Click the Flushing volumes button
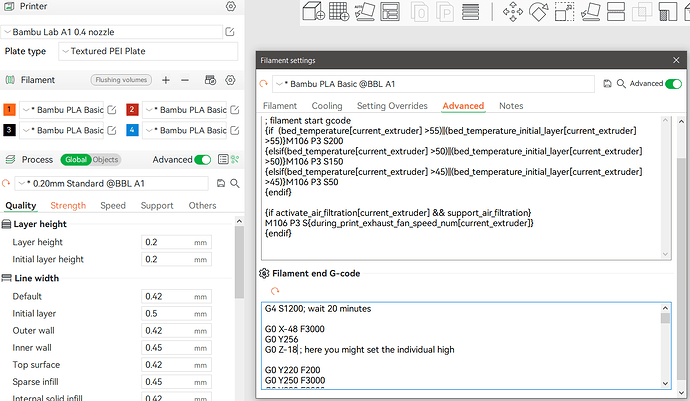 pyautogui.click(x=121, y=80)
